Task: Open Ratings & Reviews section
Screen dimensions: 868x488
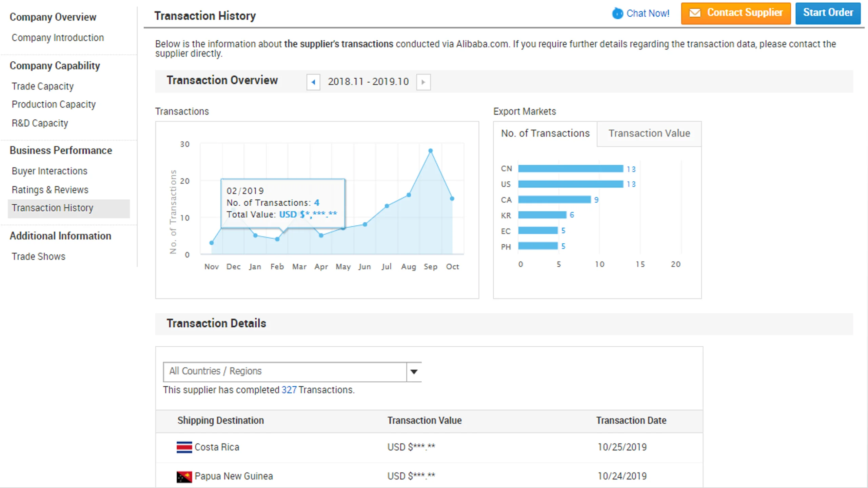Action: click(x=50, y=190)
